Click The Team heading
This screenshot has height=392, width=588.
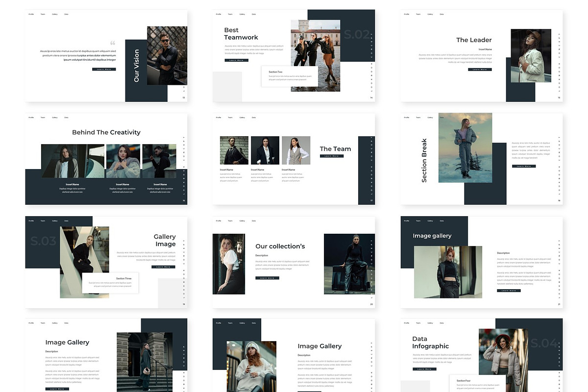pos(336,149)
